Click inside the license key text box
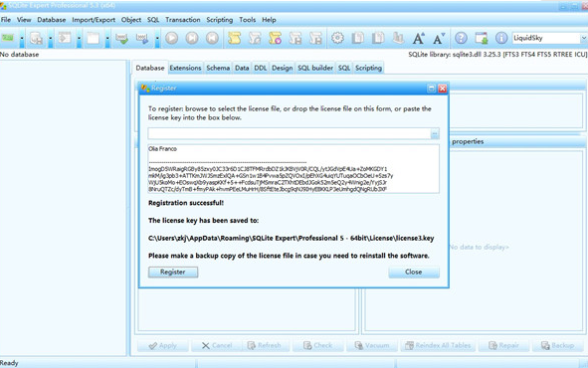588x368 pixels. (x=294, y=169)
